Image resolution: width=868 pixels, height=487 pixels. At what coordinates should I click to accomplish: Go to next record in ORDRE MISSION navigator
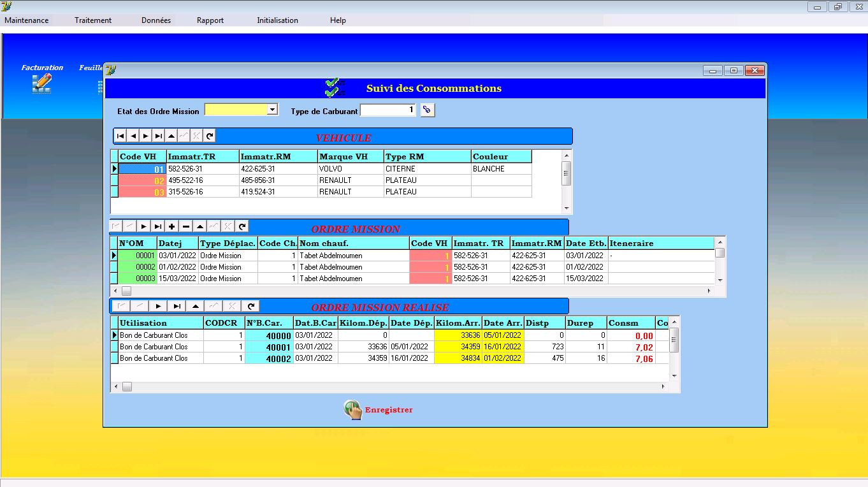143,226
